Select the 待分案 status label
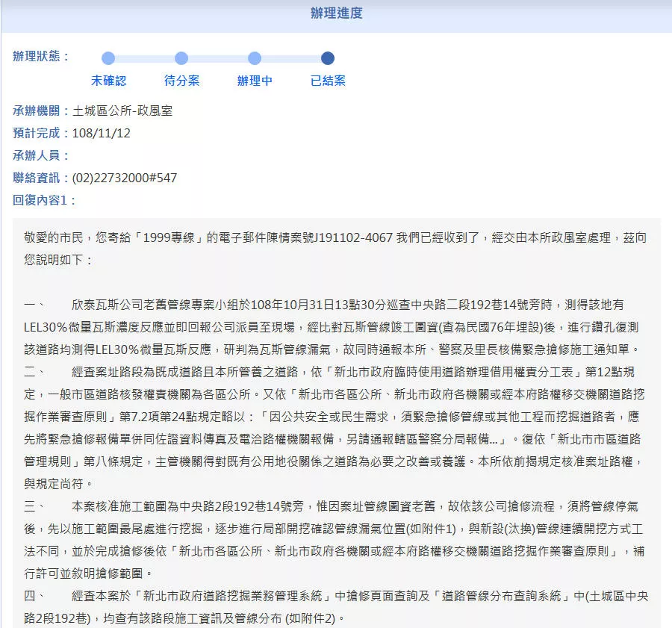 pyautogui.click(x=181, y=81)
